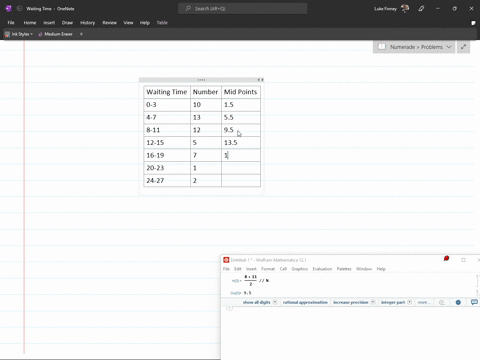Open the OneNote Help tab
The image size is (480, 360).
pos(145,23)
